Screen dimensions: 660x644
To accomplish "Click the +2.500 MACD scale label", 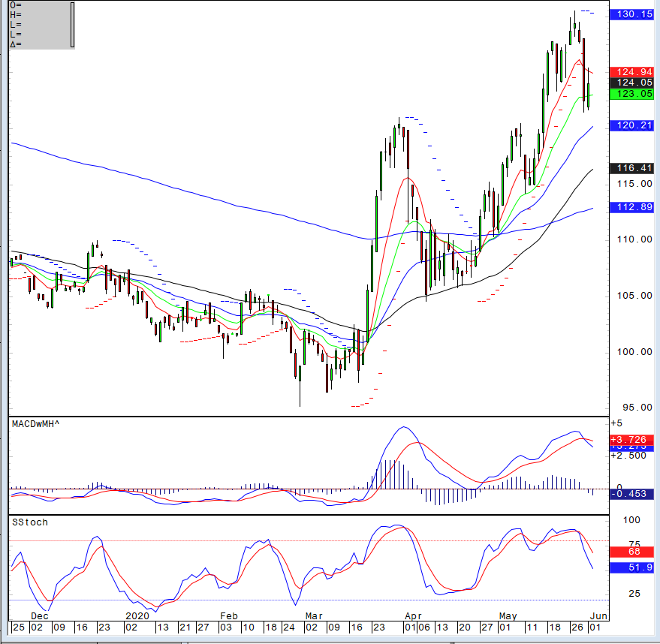I will pyautogui.click(x=628, y=456).
